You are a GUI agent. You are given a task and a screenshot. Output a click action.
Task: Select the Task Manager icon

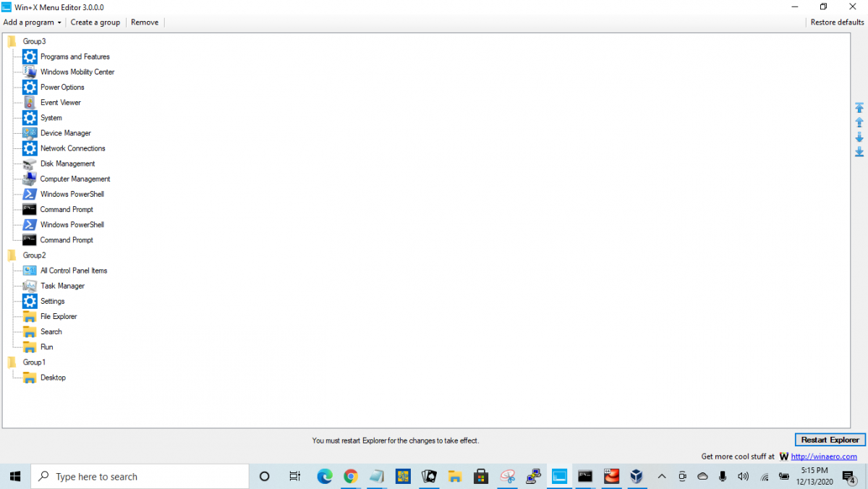point(30,286)
